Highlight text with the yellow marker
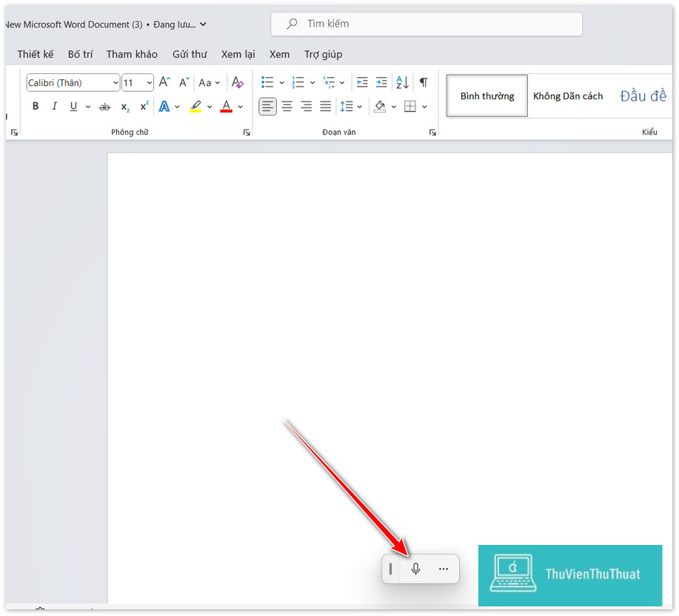Viewport: 679px width, 616px height. (x=195, y=107)
